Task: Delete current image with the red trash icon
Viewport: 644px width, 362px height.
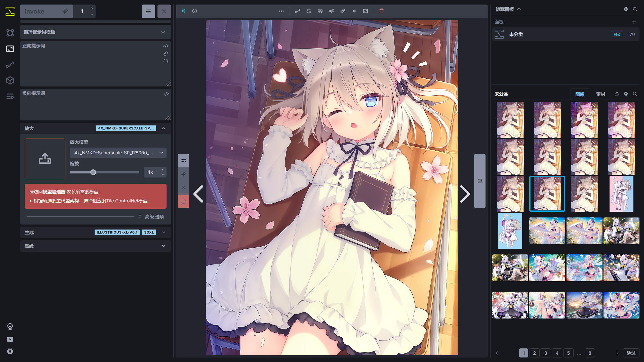Action: [x=381, y=11]
